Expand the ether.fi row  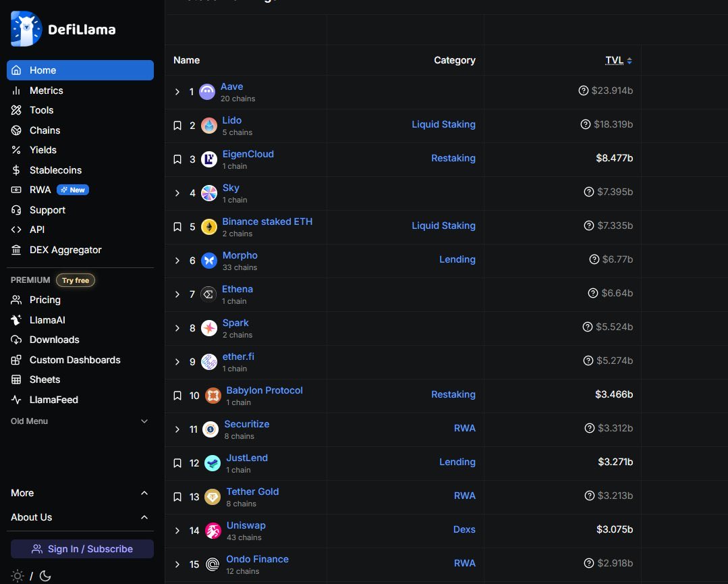pos(177,362)
